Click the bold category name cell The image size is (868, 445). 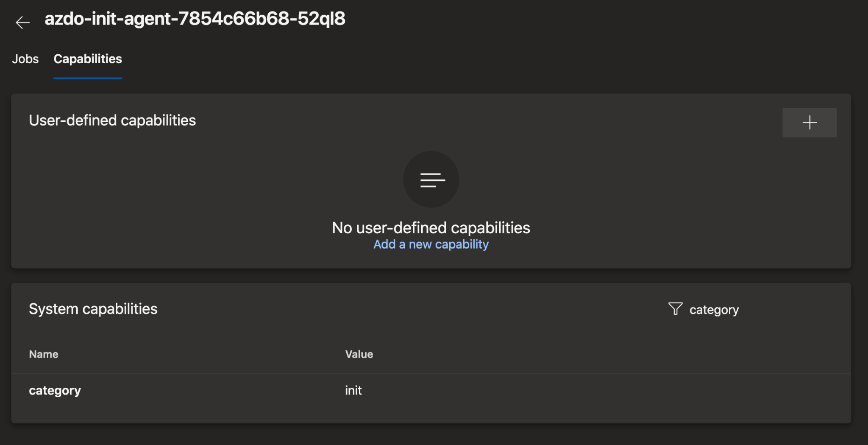click(55, 390)
